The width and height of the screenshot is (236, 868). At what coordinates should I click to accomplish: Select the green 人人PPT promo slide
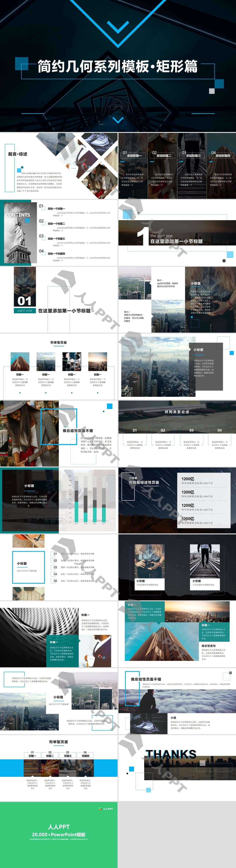59,835
